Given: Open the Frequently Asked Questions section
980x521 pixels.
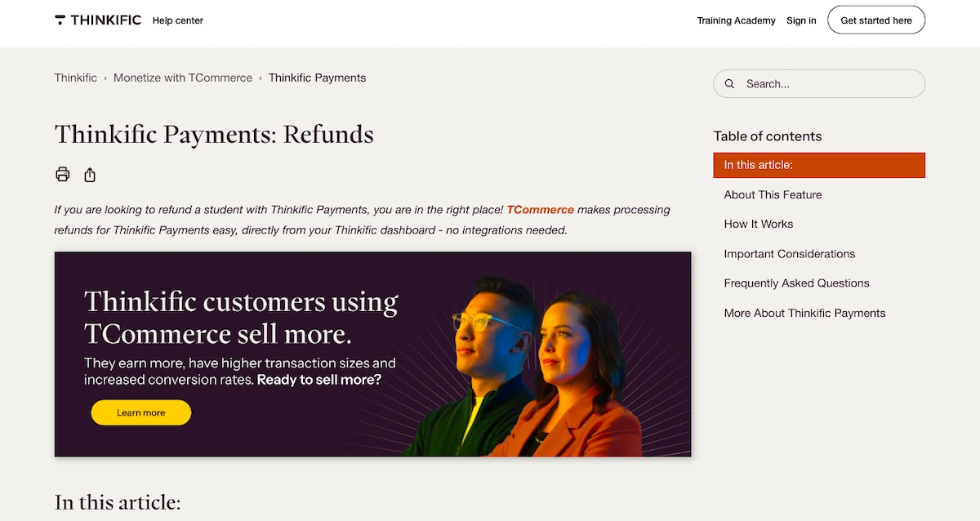Looking at the screenshot, I should (x=796, y=283).
